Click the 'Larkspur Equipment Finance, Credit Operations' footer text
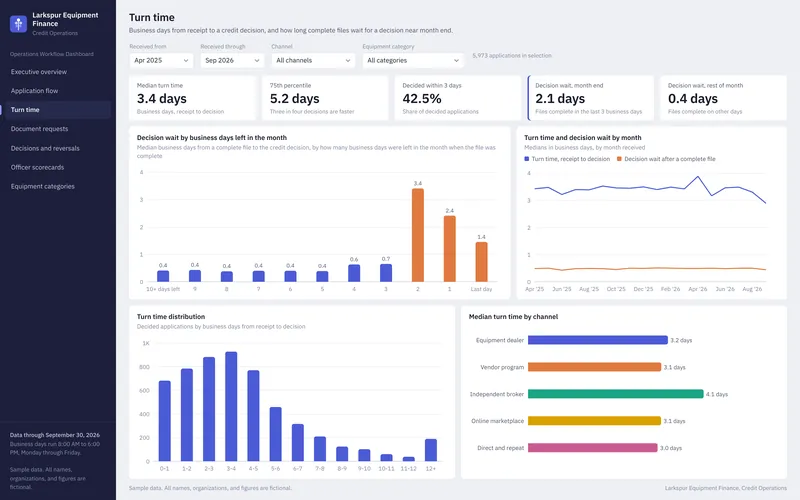 [x=726, y=488]
